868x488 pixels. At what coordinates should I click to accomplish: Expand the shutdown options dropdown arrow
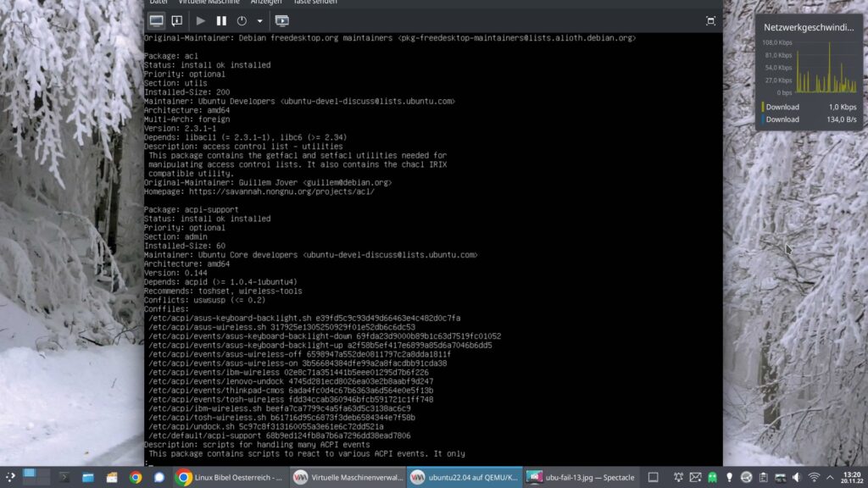tap(259, 21)
